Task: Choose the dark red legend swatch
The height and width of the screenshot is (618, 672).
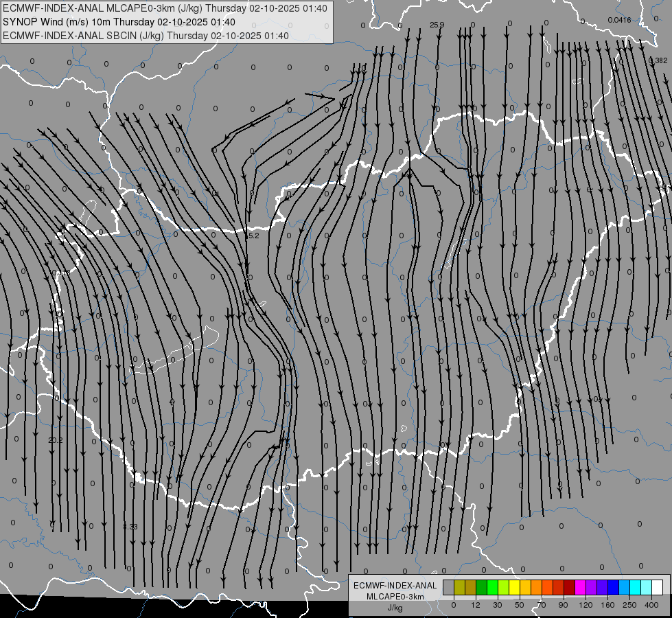Action: (x=570, y=587)
